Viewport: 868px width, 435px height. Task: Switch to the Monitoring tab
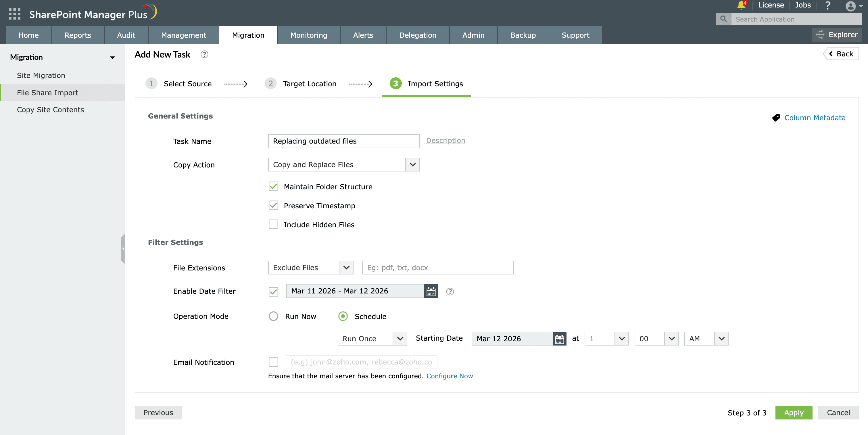pos(308,35)
